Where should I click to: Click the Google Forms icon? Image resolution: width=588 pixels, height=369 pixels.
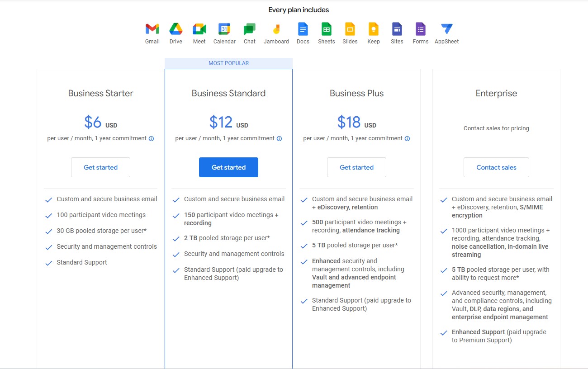(420, 29)
